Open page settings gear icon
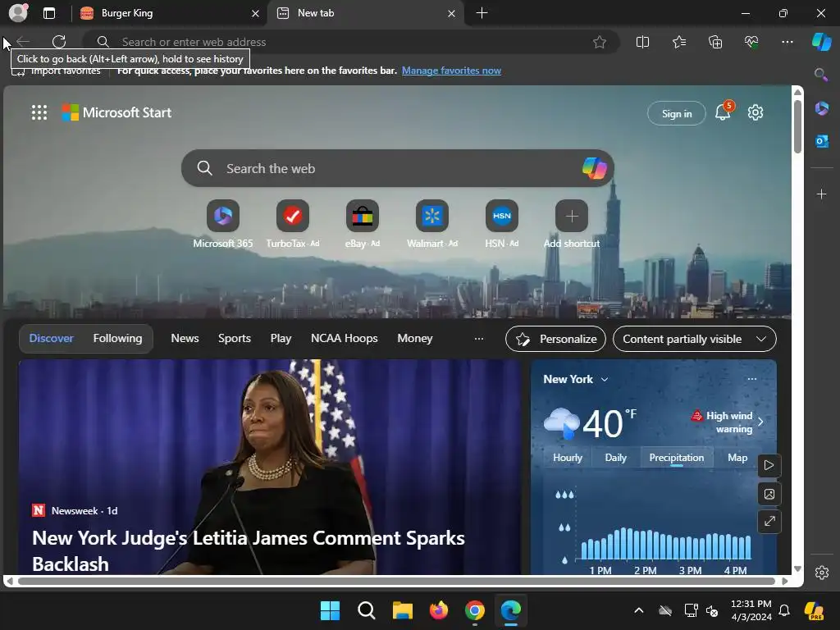The image size is (840, 630). point(756,112)
